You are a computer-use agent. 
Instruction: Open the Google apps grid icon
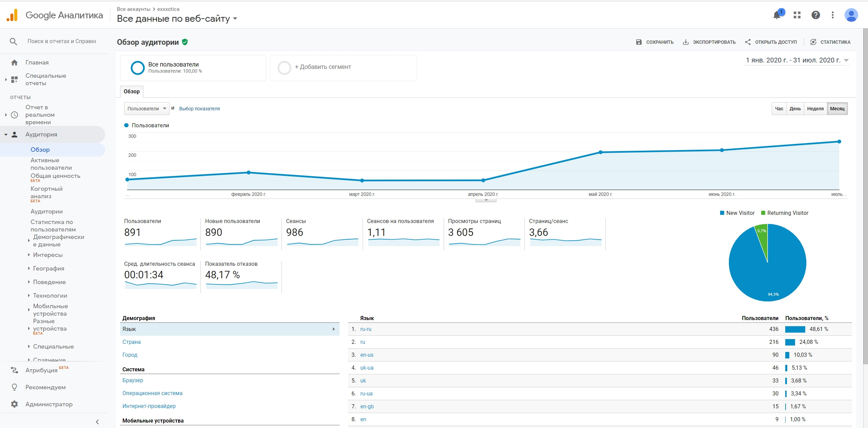point(797,15)
